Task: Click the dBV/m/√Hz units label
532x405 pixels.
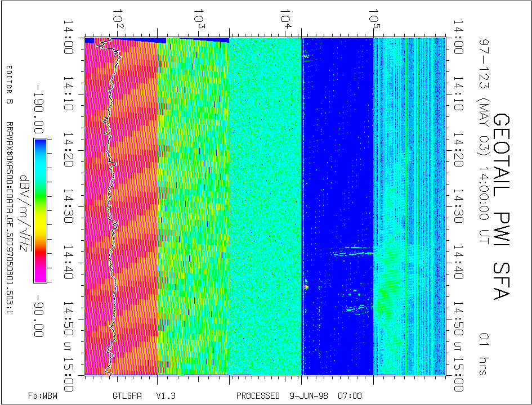Action: tap(26, 213)
